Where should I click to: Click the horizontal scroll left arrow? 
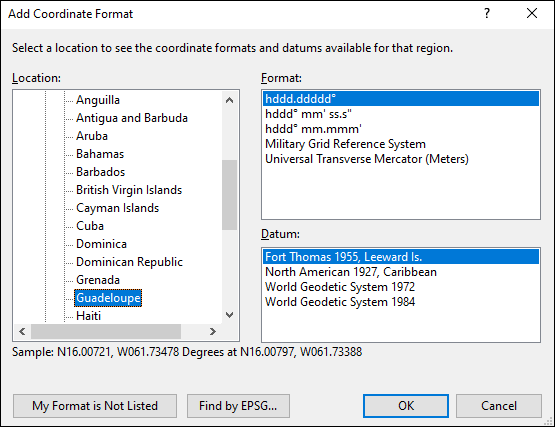point(22,332)
